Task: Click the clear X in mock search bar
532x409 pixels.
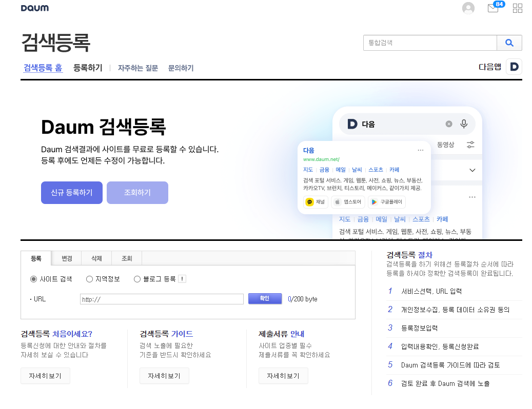Action: tap(449, 124)
